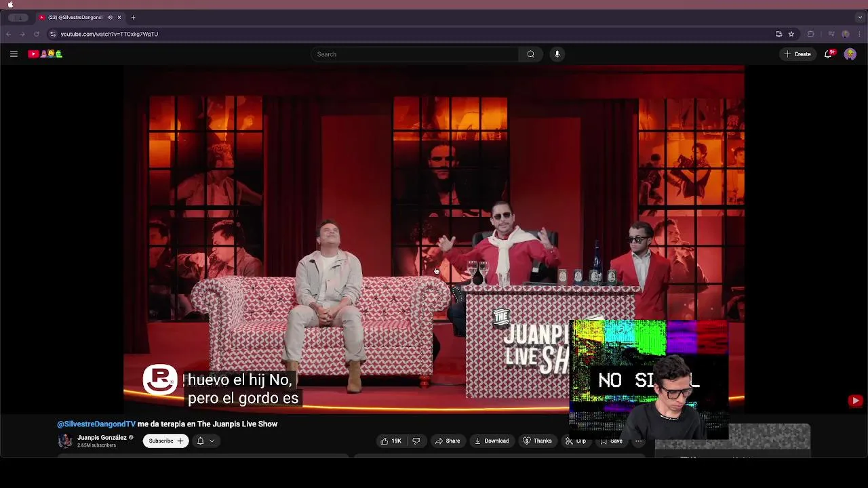
Task: Like the video (19K)
Action: [391, 441]
